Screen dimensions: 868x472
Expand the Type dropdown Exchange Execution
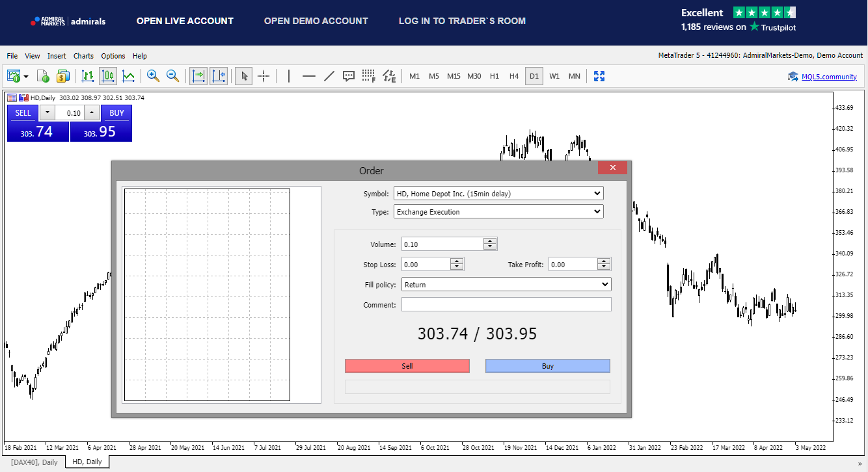[498, 211]
